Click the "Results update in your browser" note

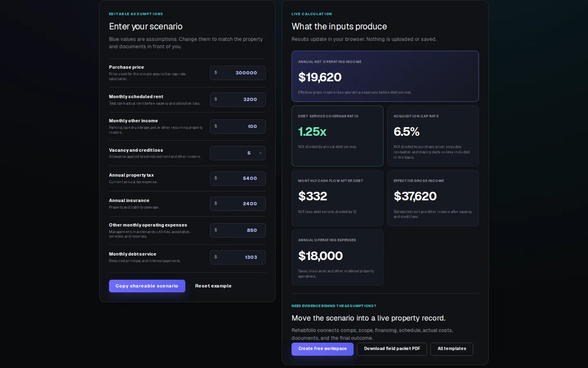[364, 39]
